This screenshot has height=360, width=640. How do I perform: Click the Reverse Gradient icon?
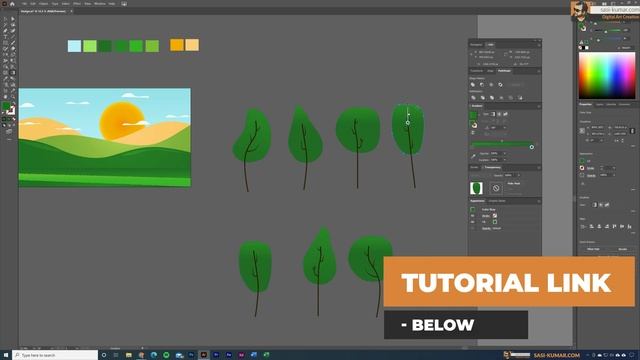pyautogui.click(x=473, y=133)
